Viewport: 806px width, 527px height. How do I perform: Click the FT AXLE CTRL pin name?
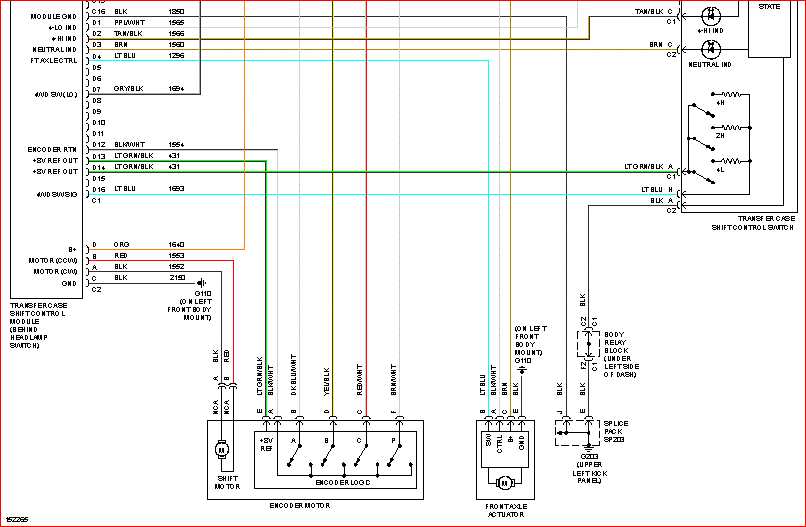point(53,61)
